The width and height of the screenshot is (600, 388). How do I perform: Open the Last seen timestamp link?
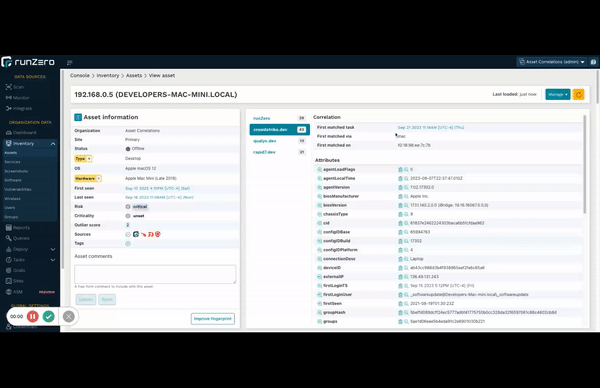[x=159, y=197]
